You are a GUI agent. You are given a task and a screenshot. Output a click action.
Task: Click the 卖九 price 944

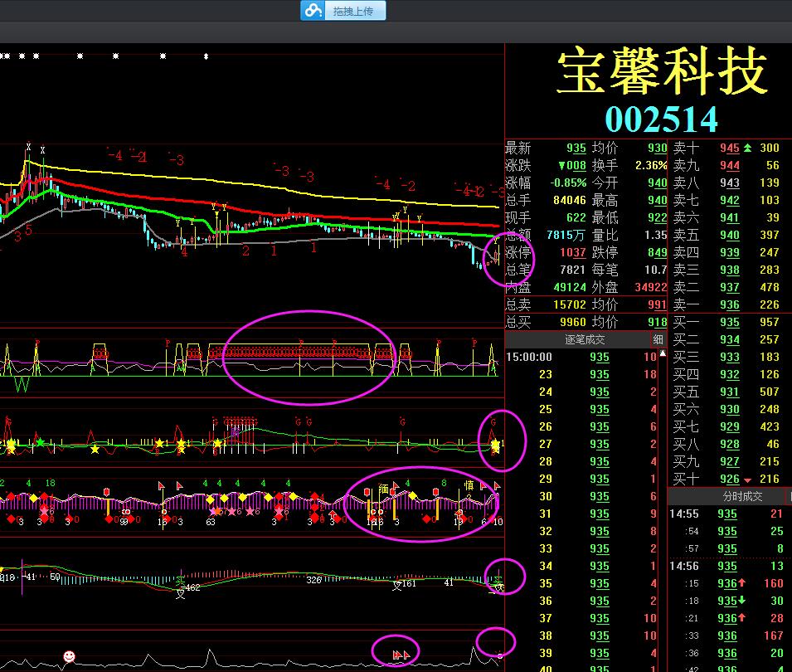(x=730, y=165)
